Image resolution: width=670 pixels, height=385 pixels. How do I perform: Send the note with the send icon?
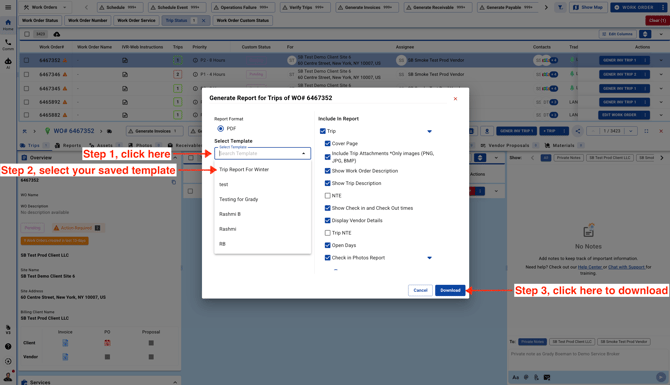[x=661, y=377]
